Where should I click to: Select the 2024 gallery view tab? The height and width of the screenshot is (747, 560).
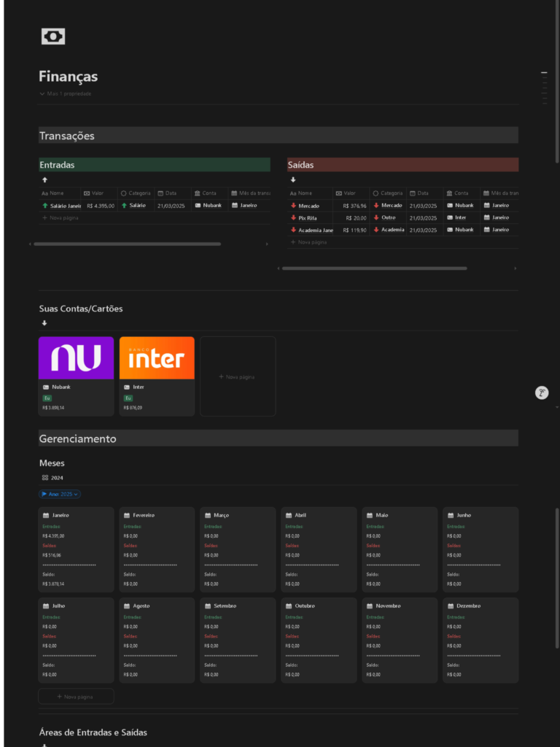point(52,478)
